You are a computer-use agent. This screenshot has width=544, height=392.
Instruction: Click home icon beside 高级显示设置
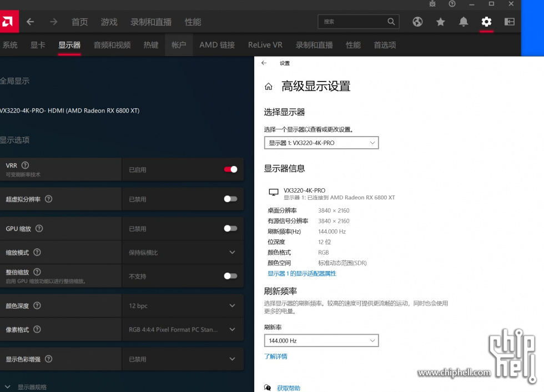[x=269, y=87]
